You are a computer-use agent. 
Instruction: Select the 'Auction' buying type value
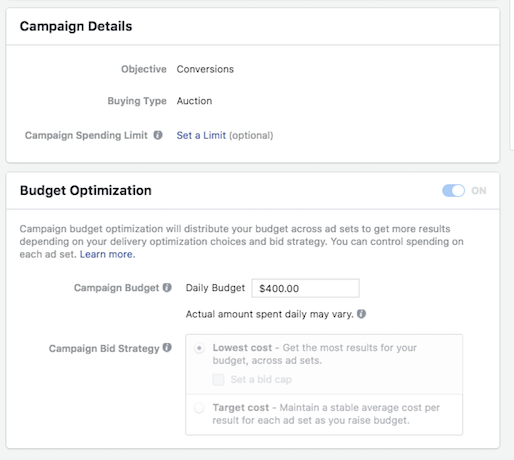(194, 101)
